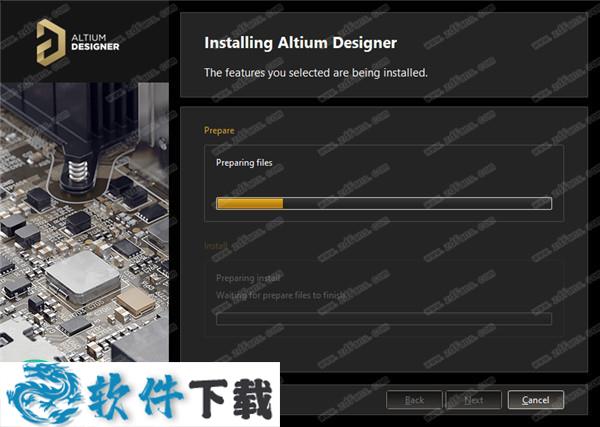Click the heatsink spring in the image
600x427 pixels.
coord(78,171)
